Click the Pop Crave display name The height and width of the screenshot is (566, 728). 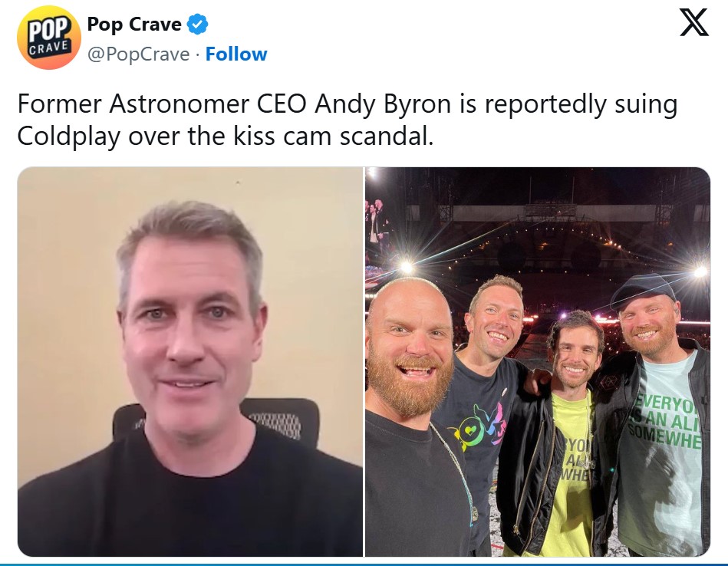point(134,24)
